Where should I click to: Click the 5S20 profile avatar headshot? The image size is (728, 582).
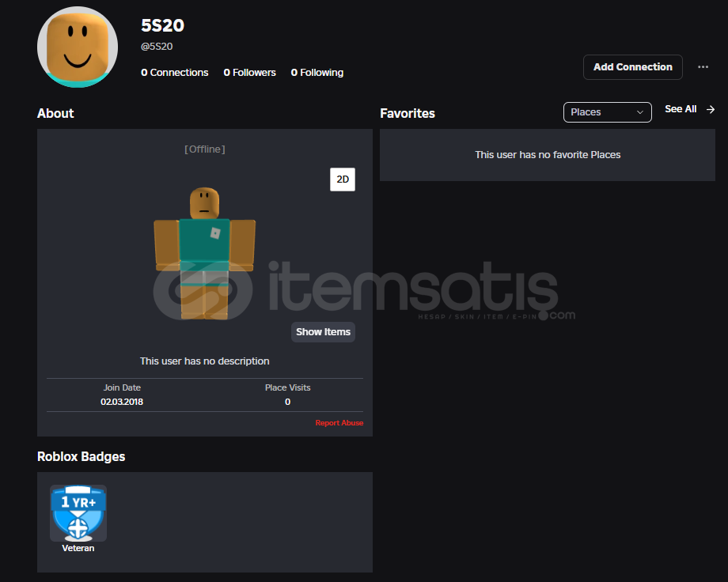coord(78,47)
